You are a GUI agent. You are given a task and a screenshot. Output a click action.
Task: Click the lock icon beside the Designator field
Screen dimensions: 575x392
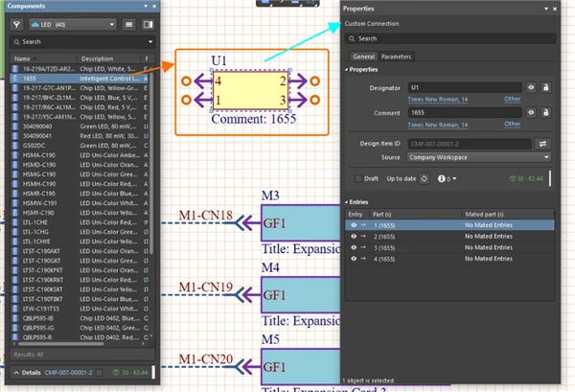tap(545, 87)
